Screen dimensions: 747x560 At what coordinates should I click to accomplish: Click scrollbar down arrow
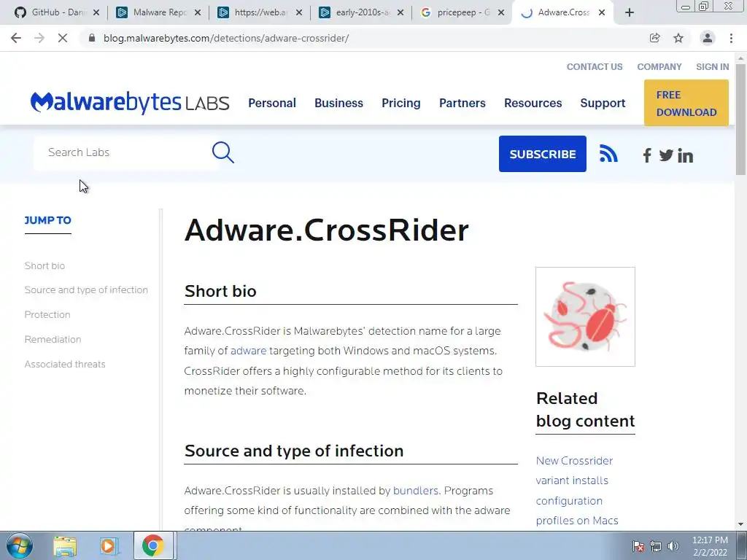(x=741, y=524)
